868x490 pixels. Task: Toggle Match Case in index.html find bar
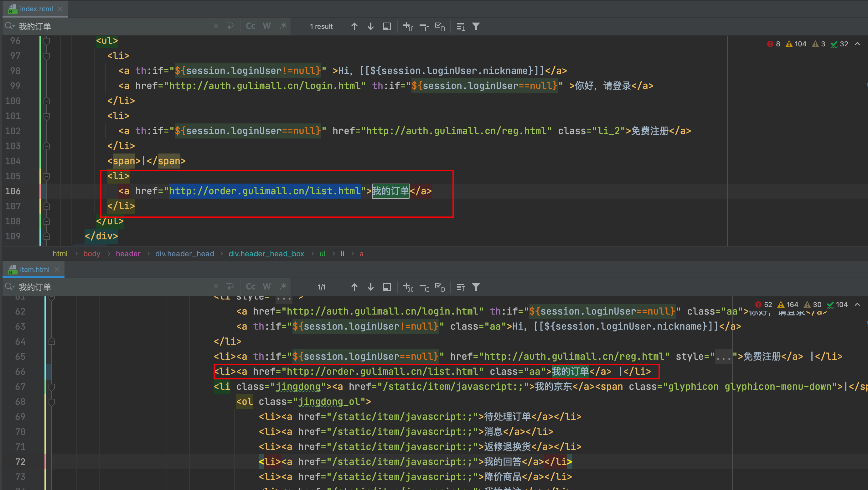coord(251,26)
